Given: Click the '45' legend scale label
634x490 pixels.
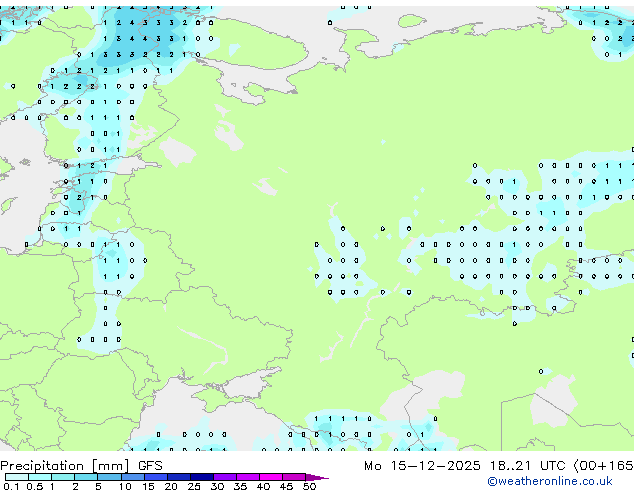Looking at the screenshot, I should (286, 486).
